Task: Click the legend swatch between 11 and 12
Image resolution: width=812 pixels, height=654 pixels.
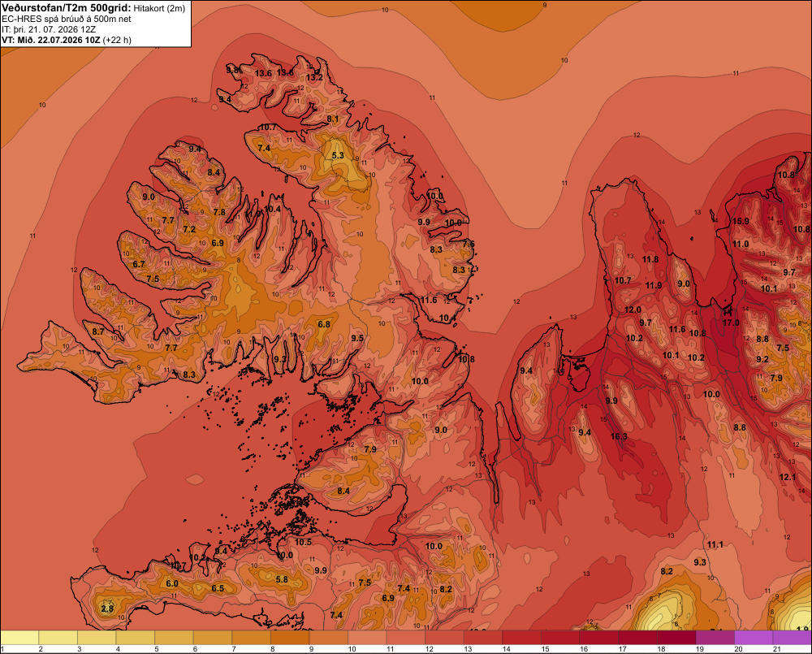Action: [406, 638]
